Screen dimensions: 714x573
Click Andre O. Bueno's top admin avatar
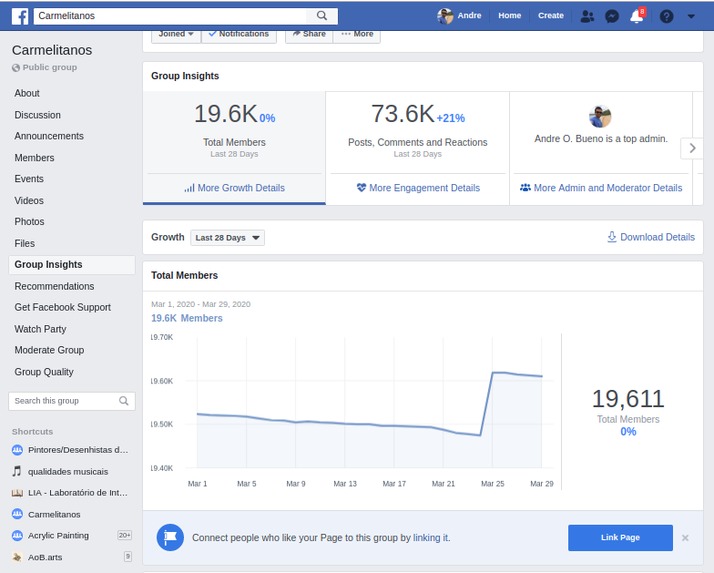pyautogui.click(x=600, y=117)
